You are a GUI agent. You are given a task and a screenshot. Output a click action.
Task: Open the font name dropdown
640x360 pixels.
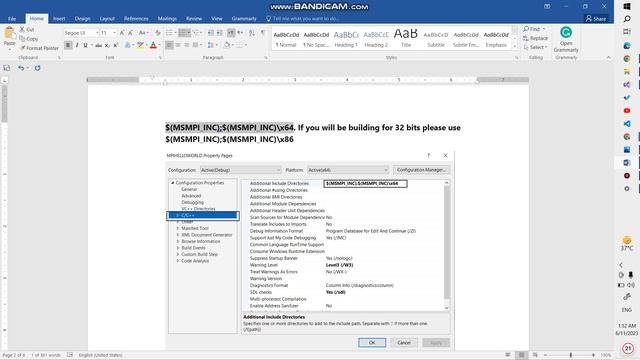click(x=97, y=33)
